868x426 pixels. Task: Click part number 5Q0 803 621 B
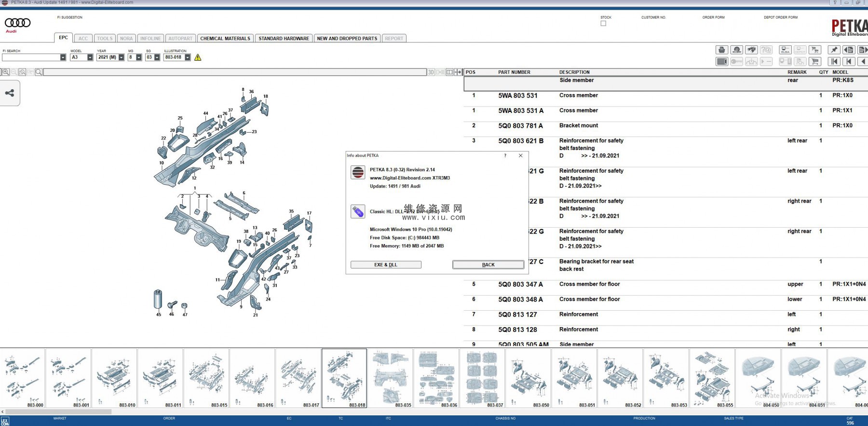point(521,141)
